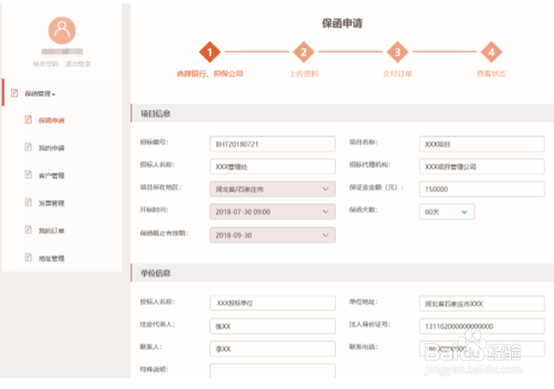Viewport: 554px width, 389px height.
Task: Focus the 招标编号 input field
Action: point(272,144)
